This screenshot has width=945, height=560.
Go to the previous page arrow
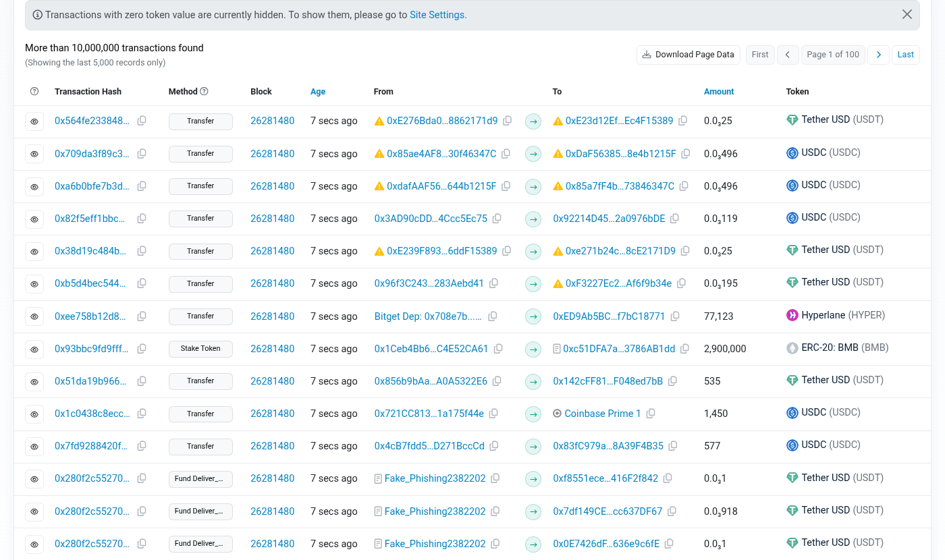tap(788, 55)
